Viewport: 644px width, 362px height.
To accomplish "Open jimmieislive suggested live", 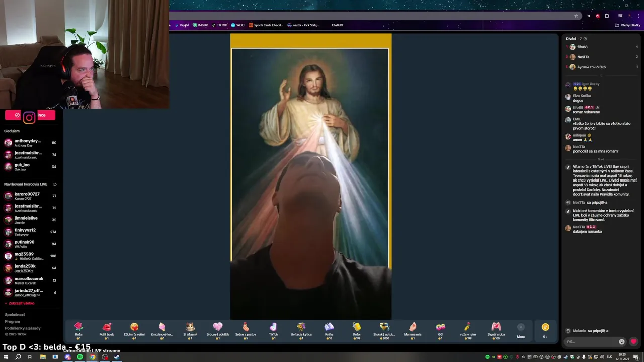I will [30, 220].
